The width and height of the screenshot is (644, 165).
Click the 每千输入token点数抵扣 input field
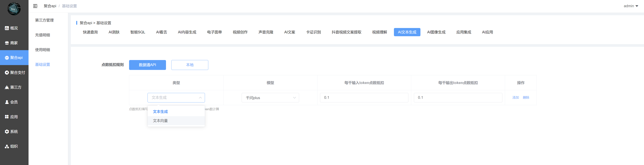pos(364,98)
